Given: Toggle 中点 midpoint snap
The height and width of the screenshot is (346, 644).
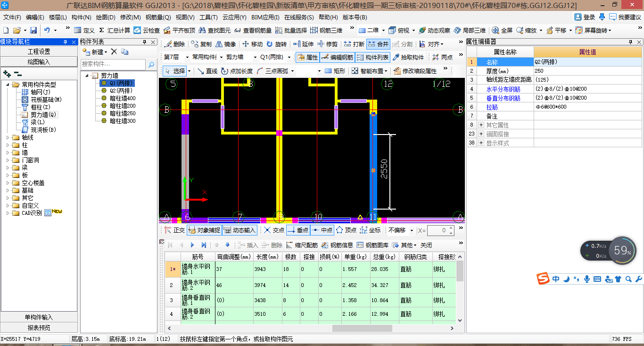Looking at the screenshot, I should [322, 230].
